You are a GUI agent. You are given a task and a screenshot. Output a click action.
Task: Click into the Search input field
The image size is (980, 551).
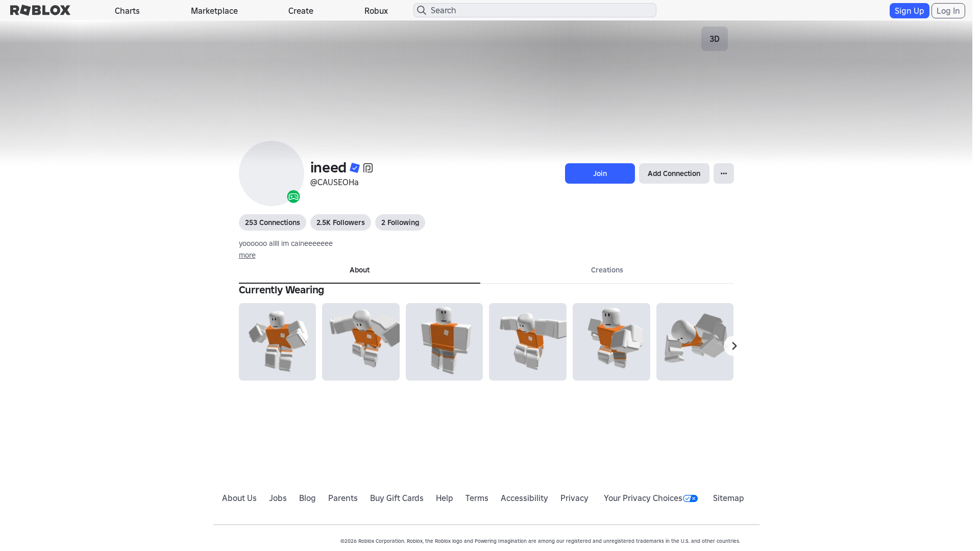(x=535, y=10)
